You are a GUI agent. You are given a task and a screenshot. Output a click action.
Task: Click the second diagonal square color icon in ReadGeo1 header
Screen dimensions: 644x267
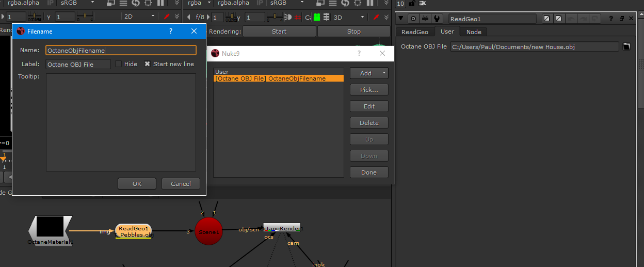coord(558,19)
